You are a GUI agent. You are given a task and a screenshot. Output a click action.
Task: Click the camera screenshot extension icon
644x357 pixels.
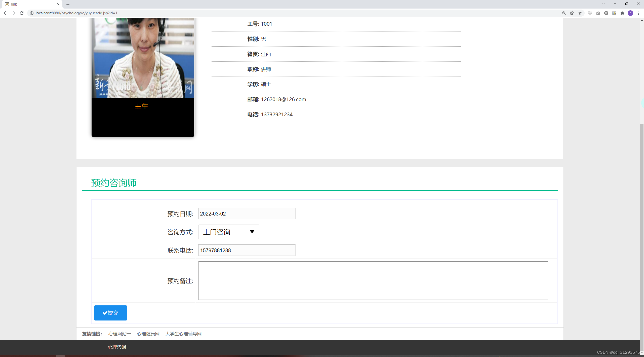coord(598,13)
